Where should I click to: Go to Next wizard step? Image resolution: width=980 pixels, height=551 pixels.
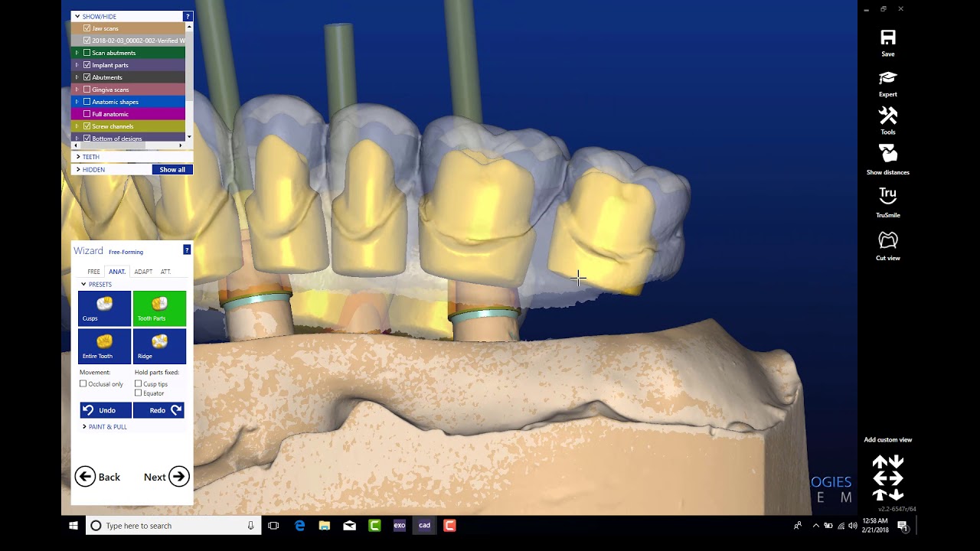[x=166, y=477]
